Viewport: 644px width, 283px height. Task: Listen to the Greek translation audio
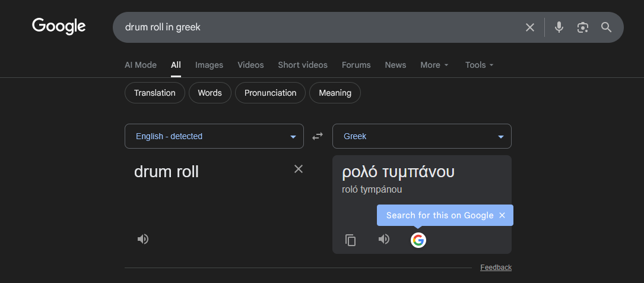coord(384,239)
